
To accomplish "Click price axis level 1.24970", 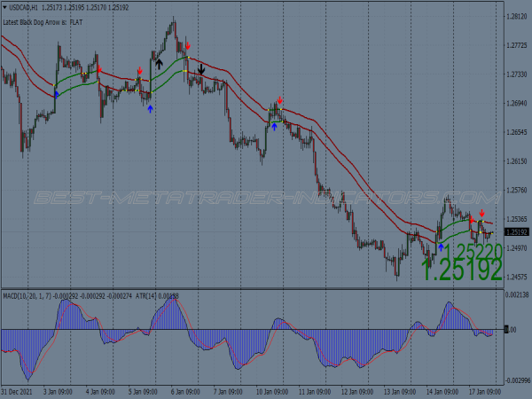I will pyautogui.click(x=517, y=248).
